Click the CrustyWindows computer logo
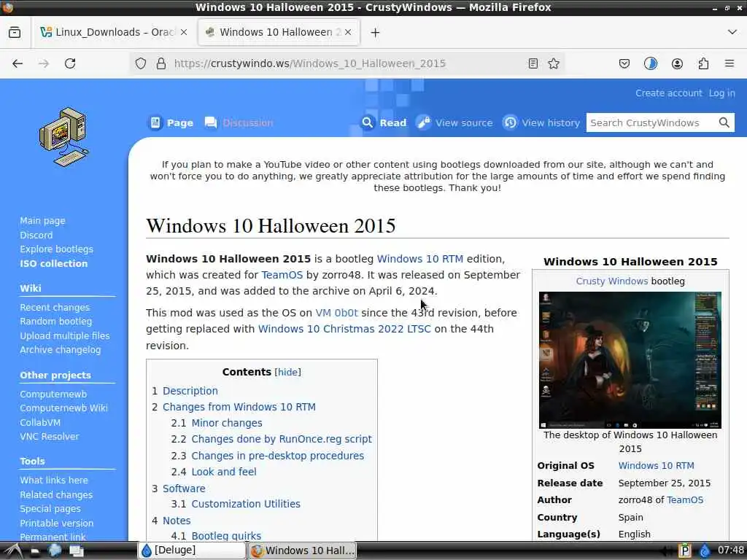 click(64, 137)
